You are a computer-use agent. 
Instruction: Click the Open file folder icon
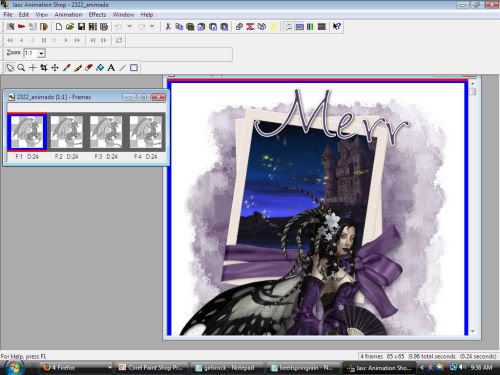pos(70,27)
